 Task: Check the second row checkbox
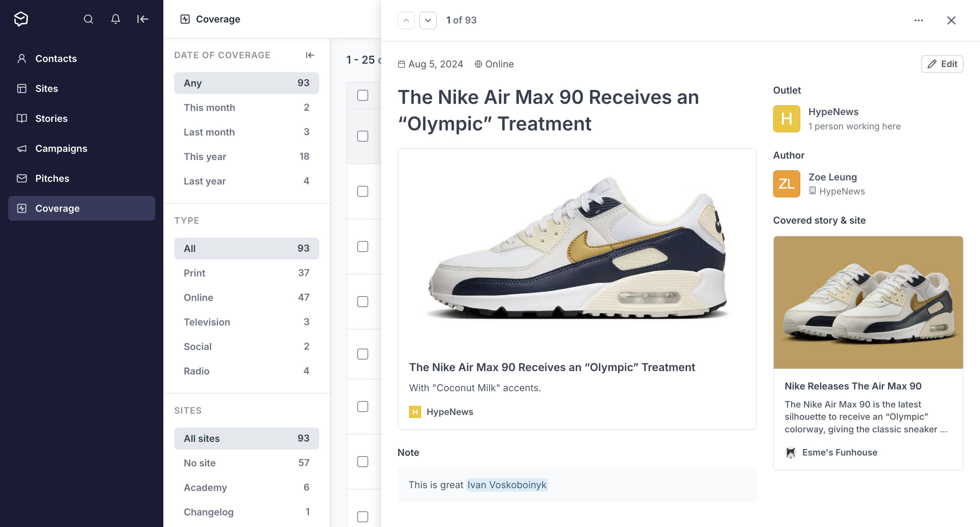tap(362, 191)
